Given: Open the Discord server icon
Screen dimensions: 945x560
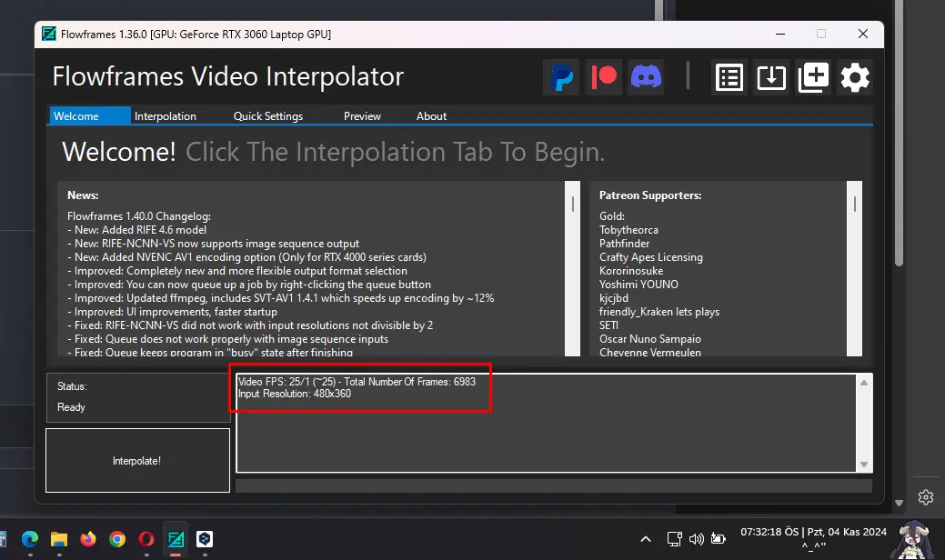Looking at the screenshot, I should point(646,77).
